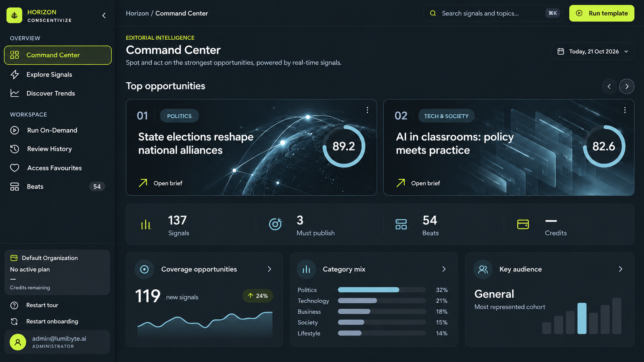Collapse the sidebar with the left chevron
Viewport: 644px width, 362px height.
tap(104, 15)
